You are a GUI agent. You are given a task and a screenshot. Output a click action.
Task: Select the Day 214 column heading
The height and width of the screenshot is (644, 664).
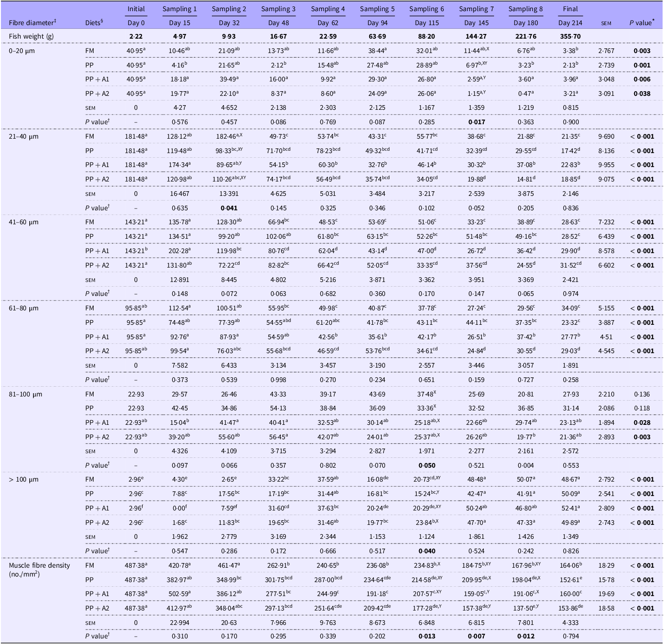tap(570, 23)
